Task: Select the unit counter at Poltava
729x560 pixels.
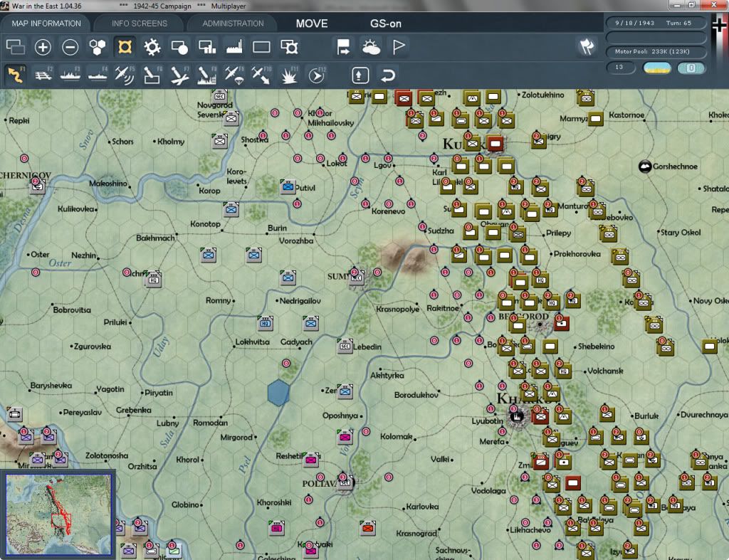Action: (x=345, y=482)
